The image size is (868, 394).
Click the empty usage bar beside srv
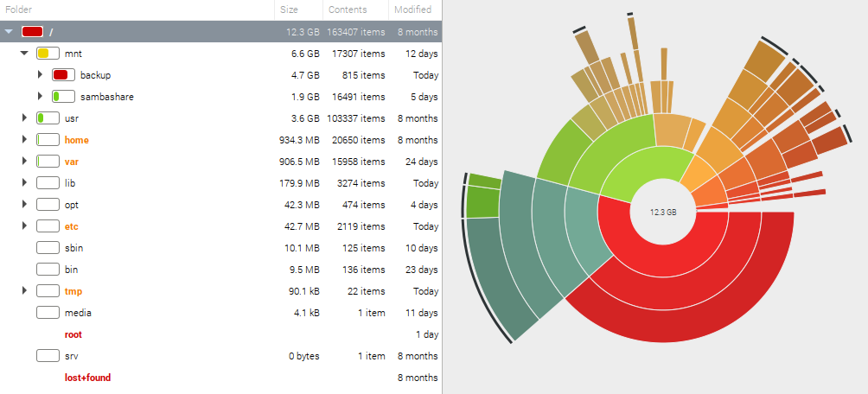[x=48, y=356]
